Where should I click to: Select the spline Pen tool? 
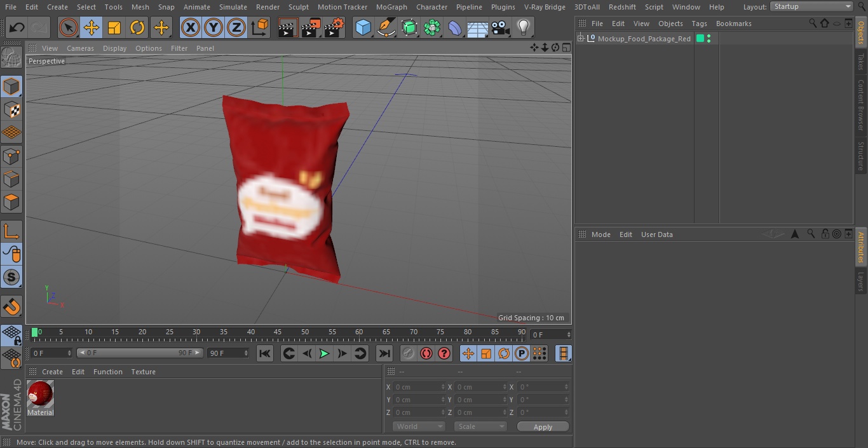[x=386, y=27]
